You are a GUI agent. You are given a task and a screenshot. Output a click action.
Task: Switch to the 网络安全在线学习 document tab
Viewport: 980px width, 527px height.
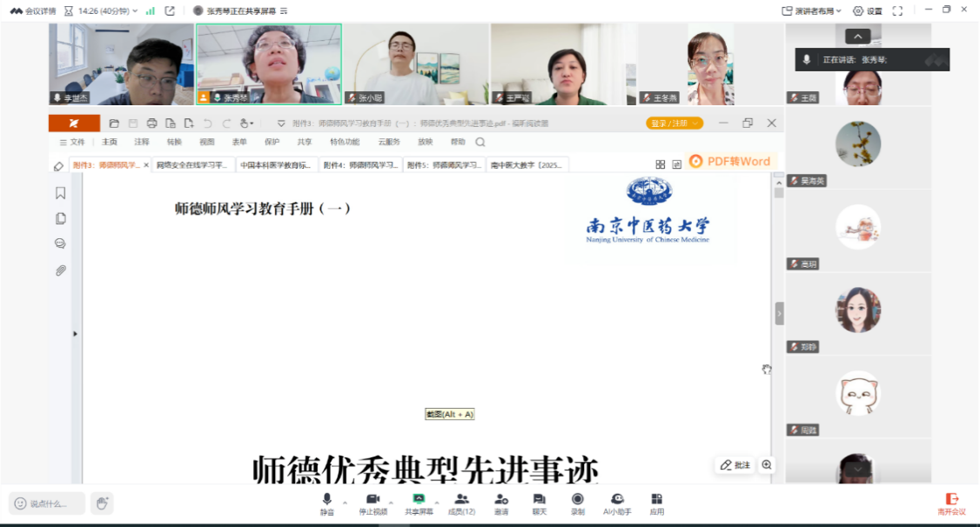coord(191,164)
